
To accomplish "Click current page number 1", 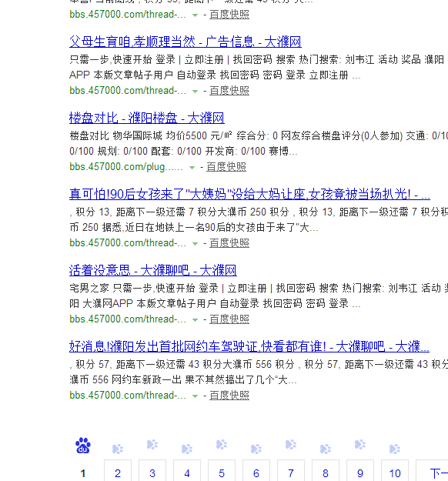I will coord(83,473).
